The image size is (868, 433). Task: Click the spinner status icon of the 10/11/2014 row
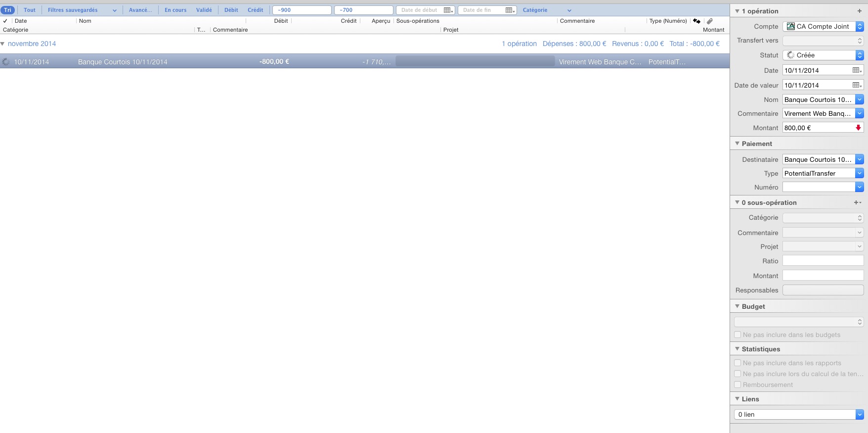6,62
